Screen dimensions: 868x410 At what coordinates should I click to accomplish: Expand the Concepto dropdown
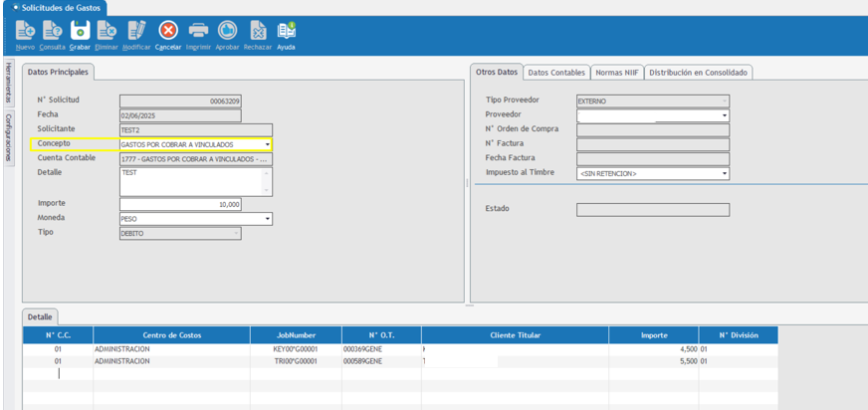267,144
